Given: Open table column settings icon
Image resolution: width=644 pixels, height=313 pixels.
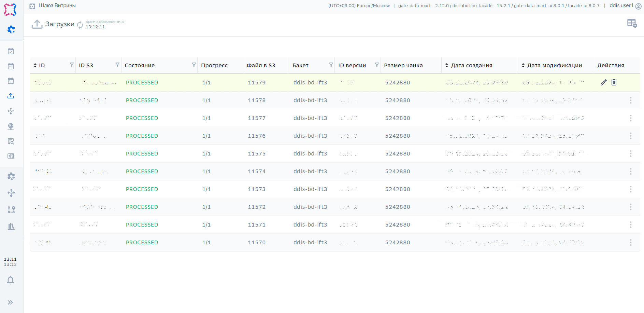Looking at the screenshot, I should [x=632, y=23].
